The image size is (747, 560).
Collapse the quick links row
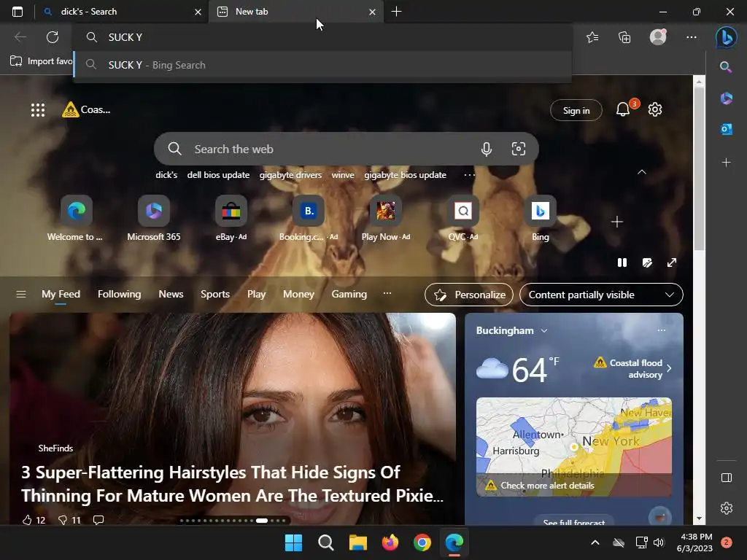click(x=642, y=172)
